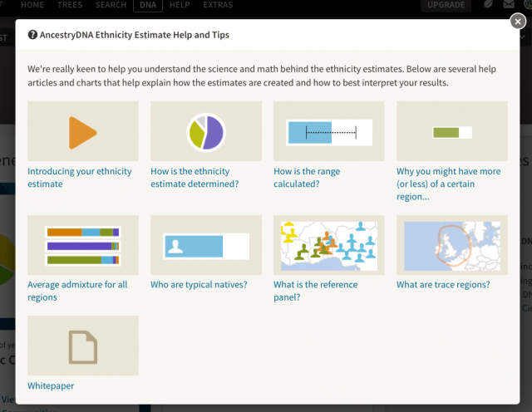The width and height of the screenshot is (532, 412).
Task: Open the TREES menu item
Action: pyautogui.click(x=71, y=6)
